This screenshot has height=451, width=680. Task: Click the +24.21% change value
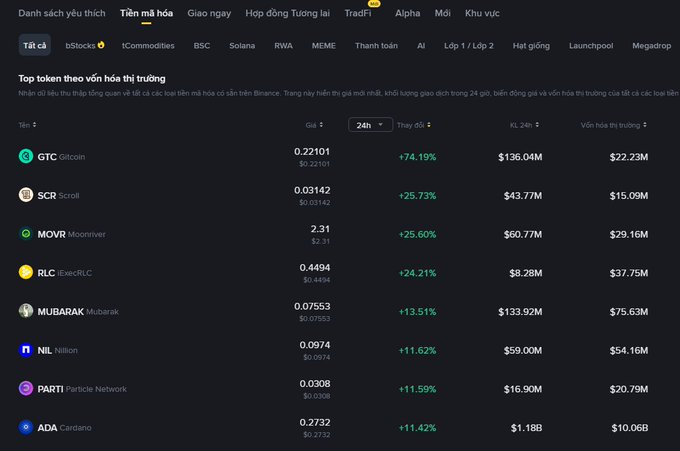click(x=417, y=273)
